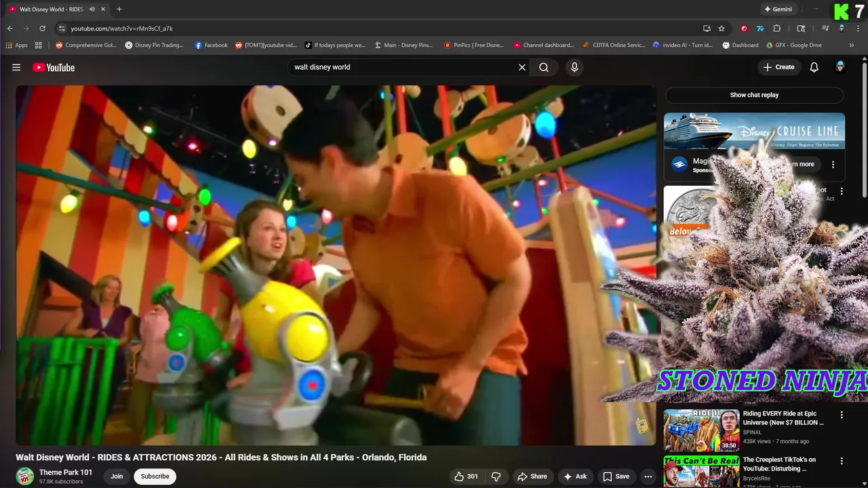Click the Apps bookmark shortcut

(16, 45)
